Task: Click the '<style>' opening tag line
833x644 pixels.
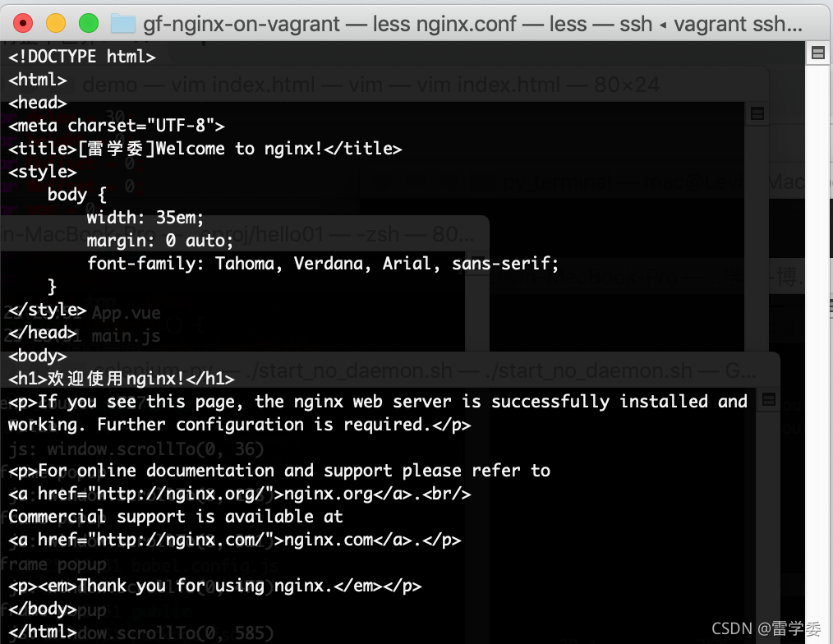Action: (43, 172)
